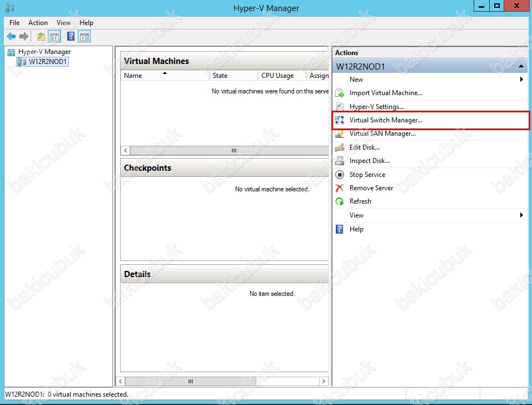Click the Import Virtual Machine icon

pyautogui.click(x=340, y=93)
